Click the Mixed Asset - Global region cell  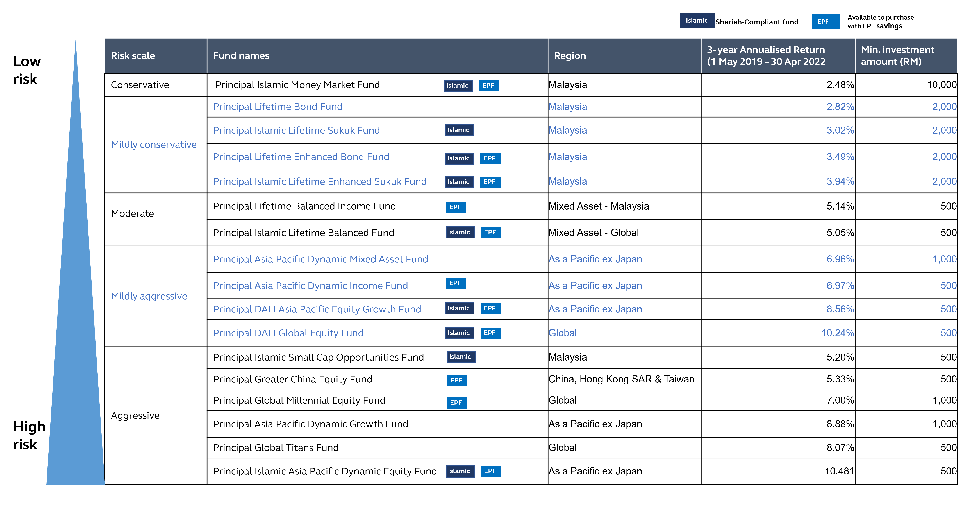(x=624, y=233)
